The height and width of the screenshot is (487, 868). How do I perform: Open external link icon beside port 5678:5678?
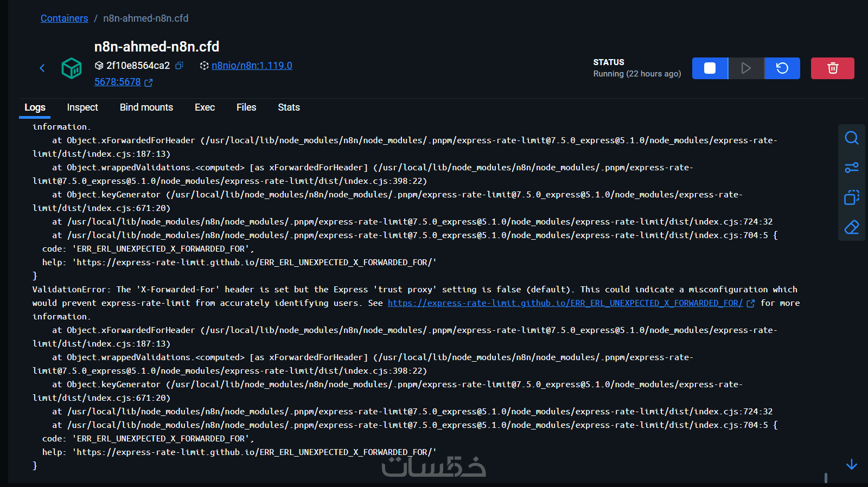click(149, 82)
